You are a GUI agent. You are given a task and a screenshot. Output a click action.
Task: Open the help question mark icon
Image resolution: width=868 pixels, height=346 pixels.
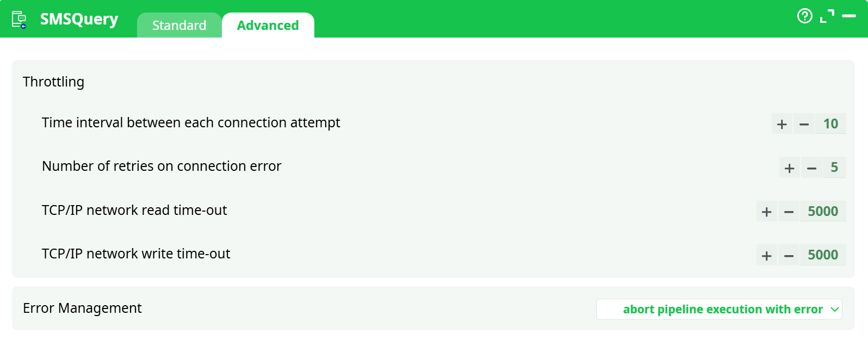click(804, 16)
